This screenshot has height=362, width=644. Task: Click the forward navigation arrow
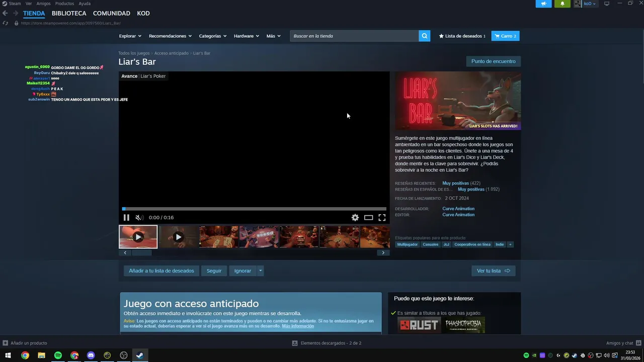coord(16,14)
